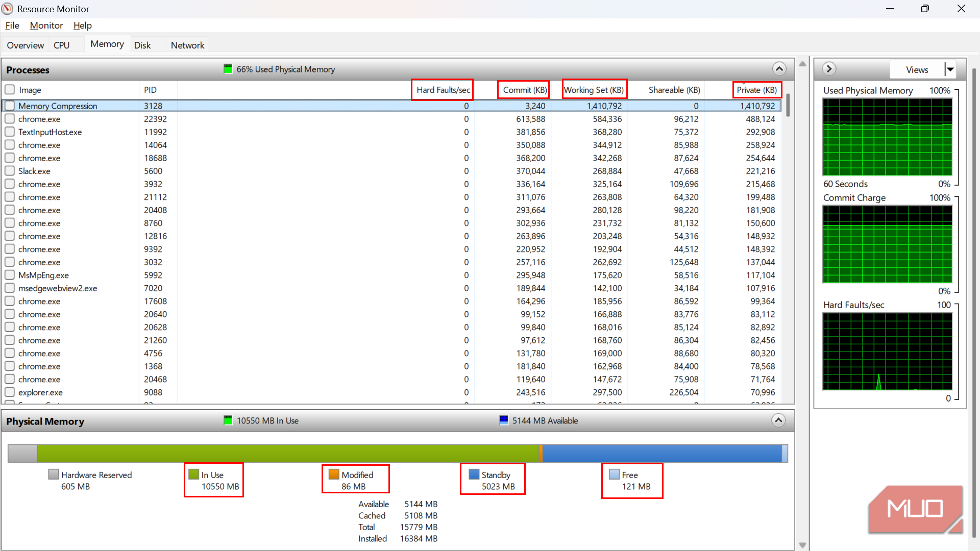Click the main pane scroll down arrow
This screenshot has width=980, height=551.
pos(802,545)
